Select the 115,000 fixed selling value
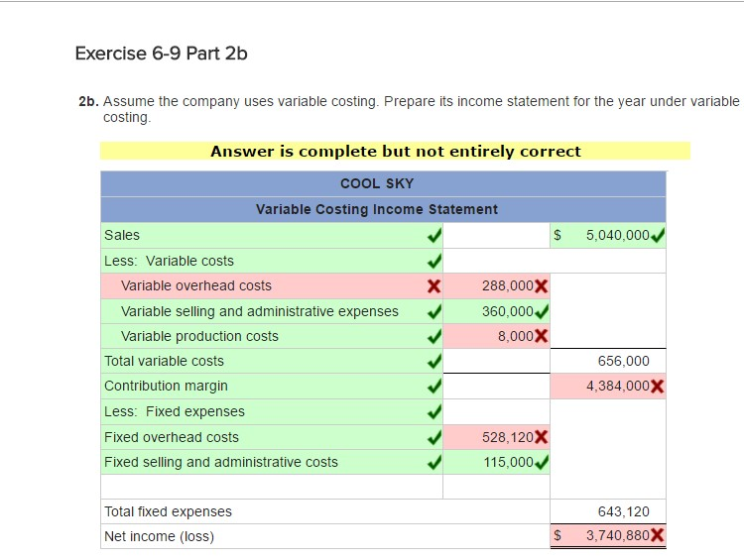The image size is (744, 560). 508,462
